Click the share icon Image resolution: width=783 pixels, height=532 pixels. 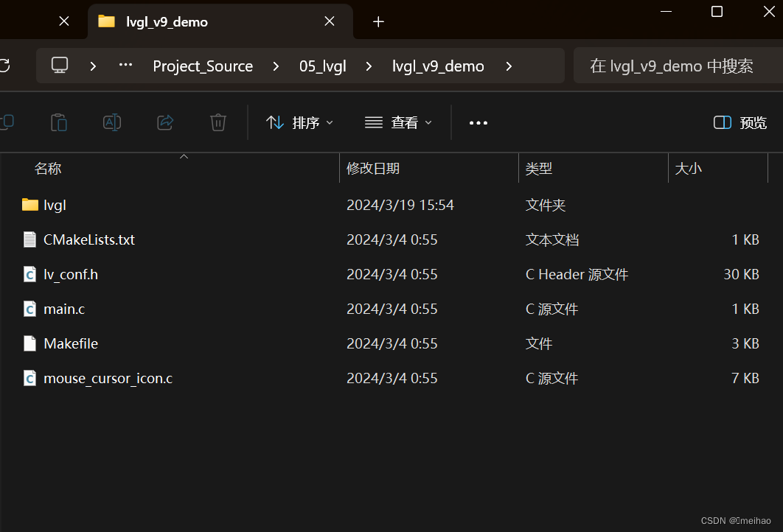[x=165, y=122]
